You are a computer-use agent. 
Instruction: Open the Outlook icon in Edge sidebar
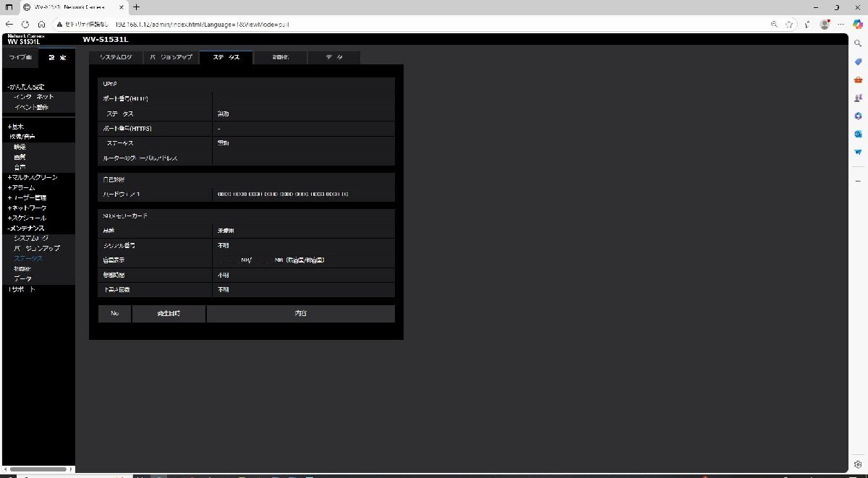click(858, 134)
